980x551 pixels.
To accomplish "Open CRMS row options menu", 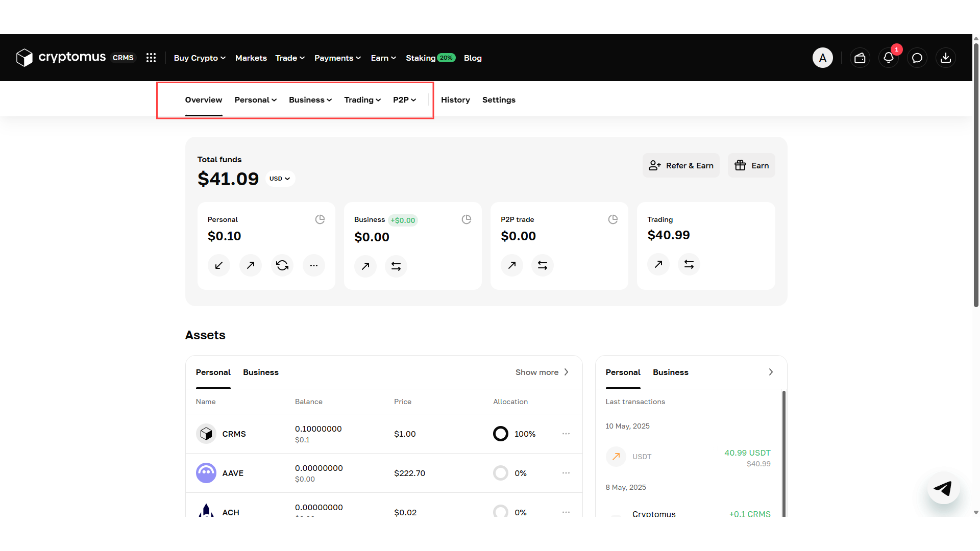I will pyautogui.click(x=566, y=434).
